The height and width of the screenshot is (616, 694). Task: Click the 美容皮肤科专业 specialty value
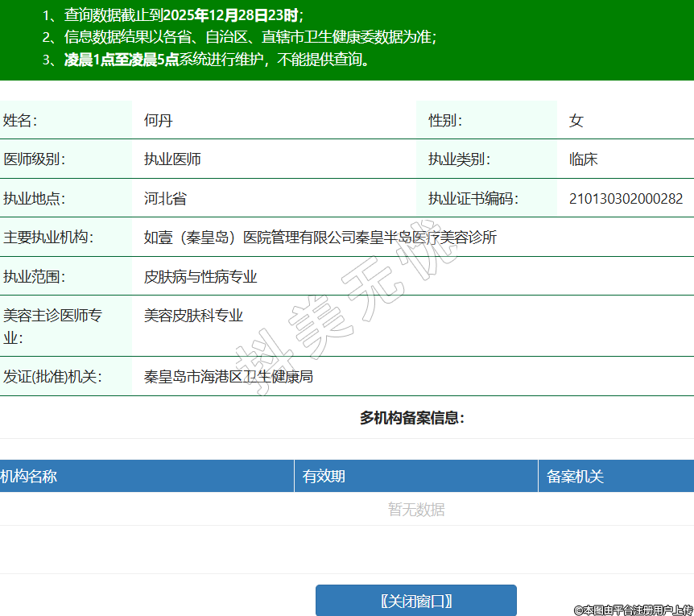[193, 316]
